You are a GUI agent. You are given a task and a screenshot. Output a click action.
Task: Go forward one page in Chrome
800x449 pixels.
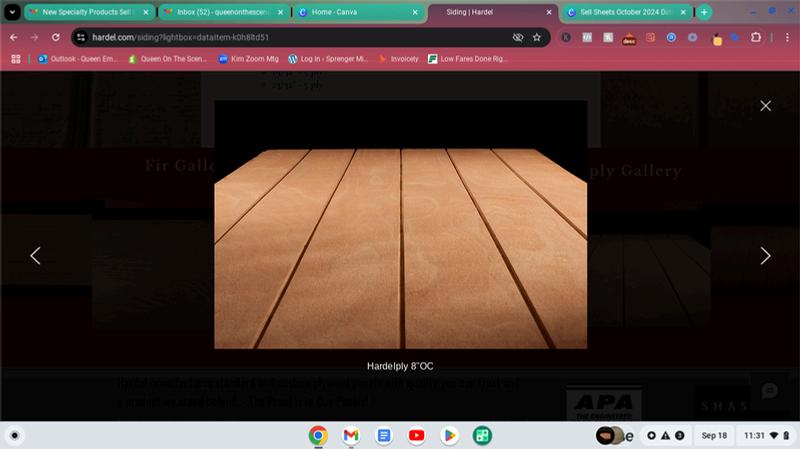coord(34,37)
